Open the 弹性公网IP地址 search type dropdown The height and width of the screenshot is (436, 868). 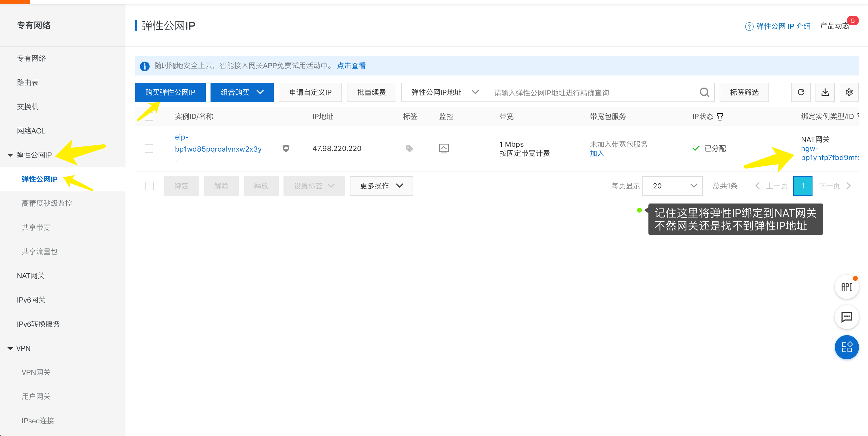pos(442,92)
